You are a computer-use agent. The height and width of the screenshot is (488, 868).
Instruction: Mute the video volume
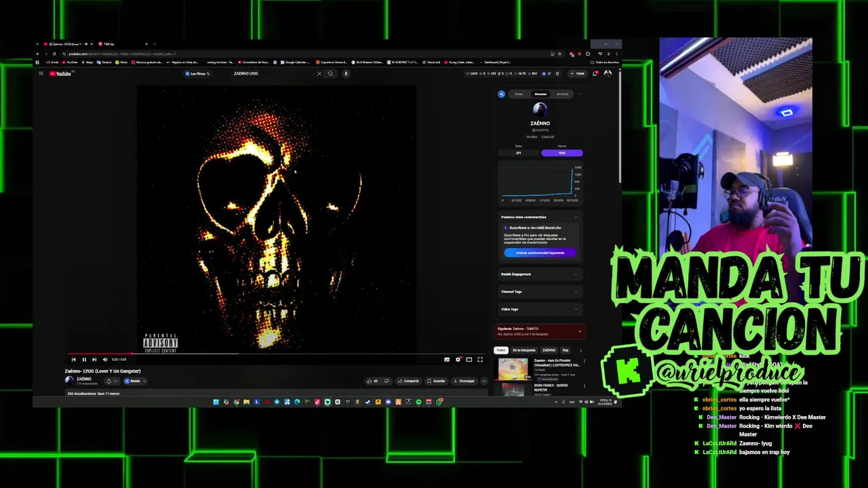[x=104, y=360]
